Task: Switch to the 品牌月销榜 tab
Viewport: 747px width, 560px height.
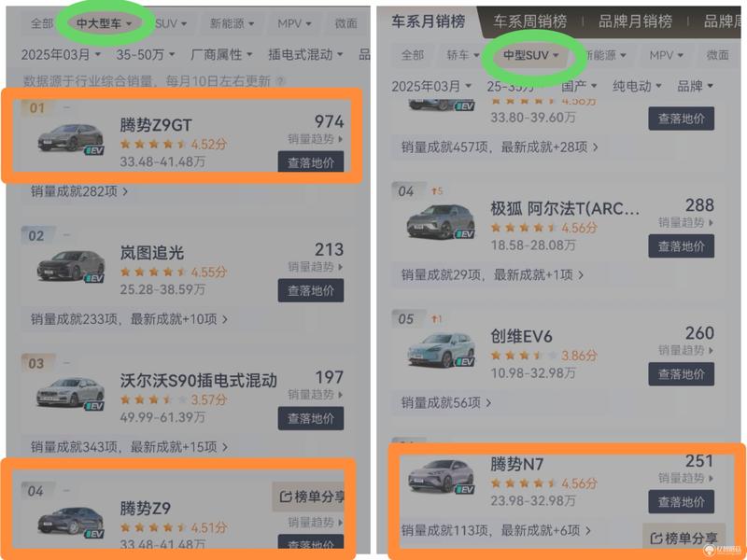Action: pos(635,21)
